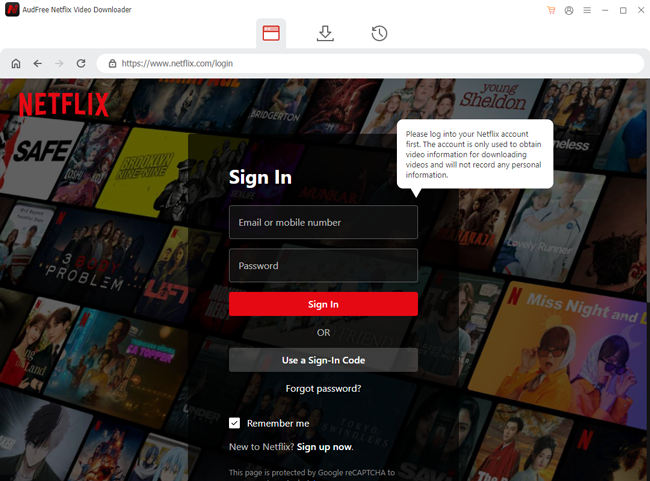Open the Forgot password? link
This screenshot has width=650, height=481.
[x=323, y=389]
